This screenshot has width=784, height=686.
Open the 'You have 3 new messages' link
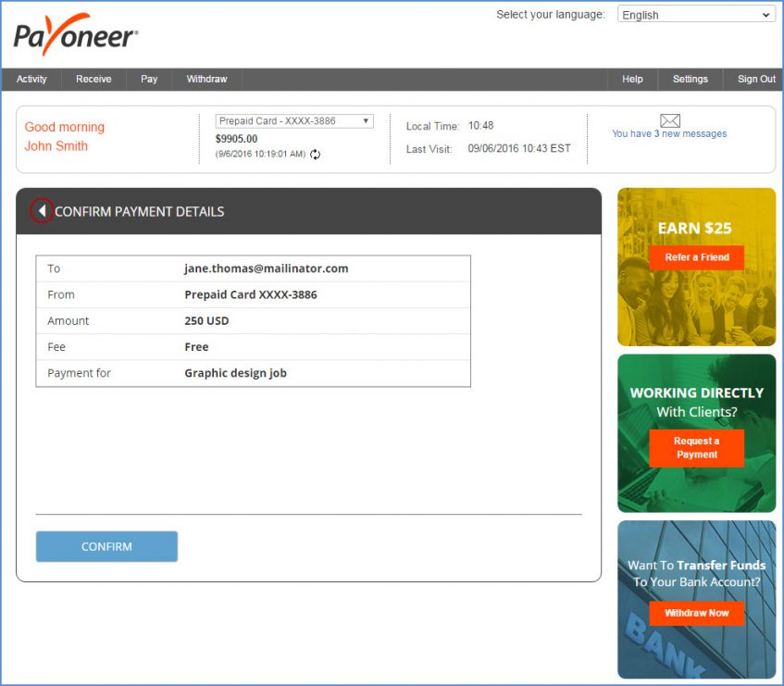669,134
